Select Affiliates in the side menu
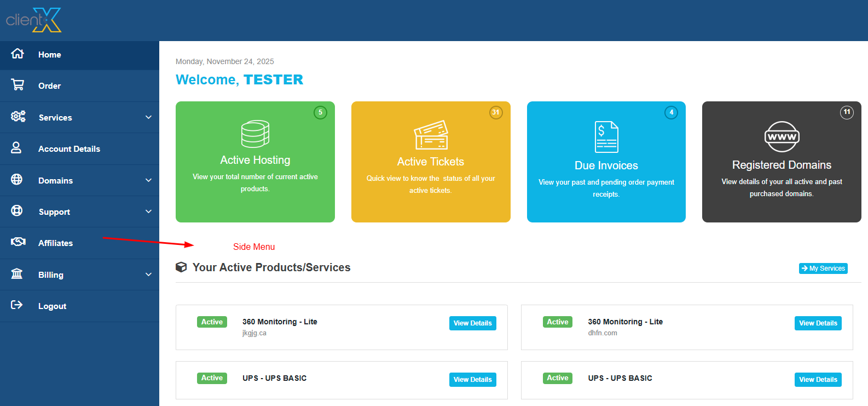This screenshot has width=868, height=406. pyautogui.click(x=55, y=243)
